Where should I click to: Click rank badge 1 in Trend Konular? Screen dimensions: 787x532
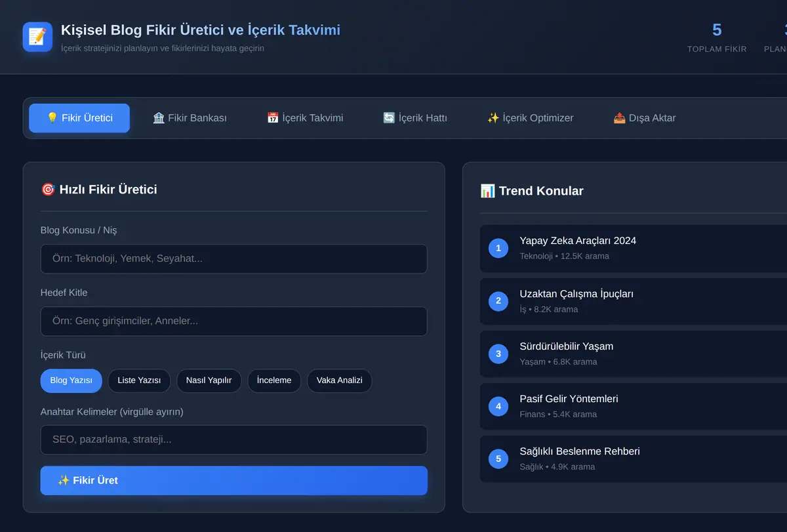point(498,248)
